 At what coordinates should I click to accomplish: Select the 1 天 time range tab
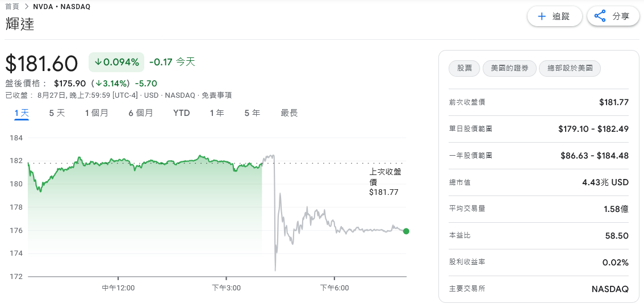coord(22,113)
